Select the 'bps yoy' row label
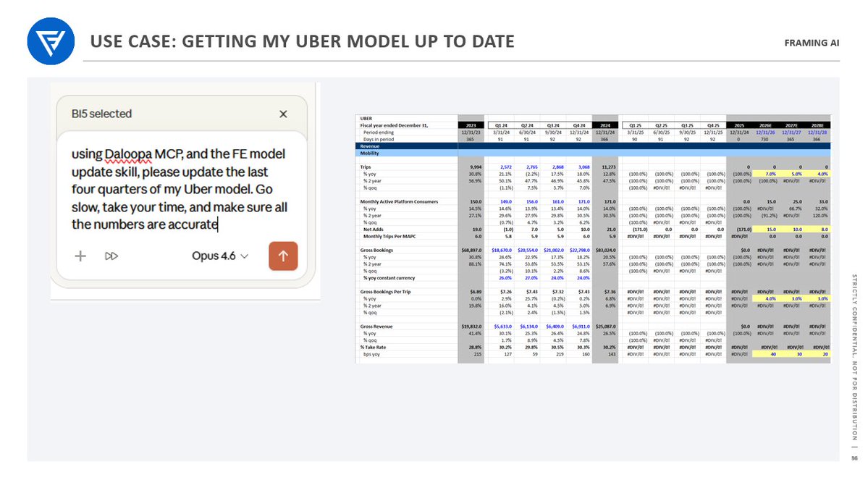This screenshot has width=868, height=488. 371,354
